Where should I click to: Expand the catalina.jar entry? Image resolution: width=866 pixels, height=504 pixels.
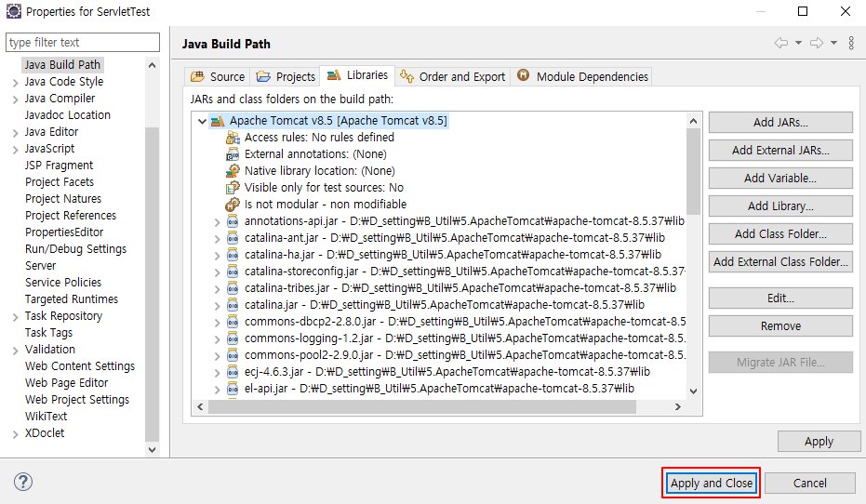tap(217, 306)
